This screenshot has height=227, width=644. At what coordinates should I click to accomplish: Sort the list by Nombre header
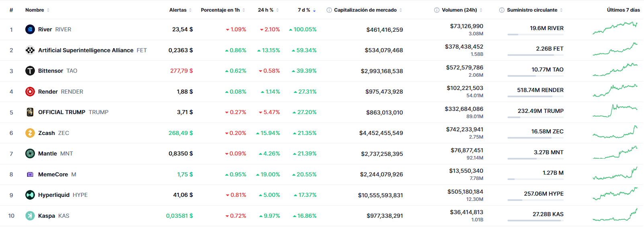click(35, 10)
